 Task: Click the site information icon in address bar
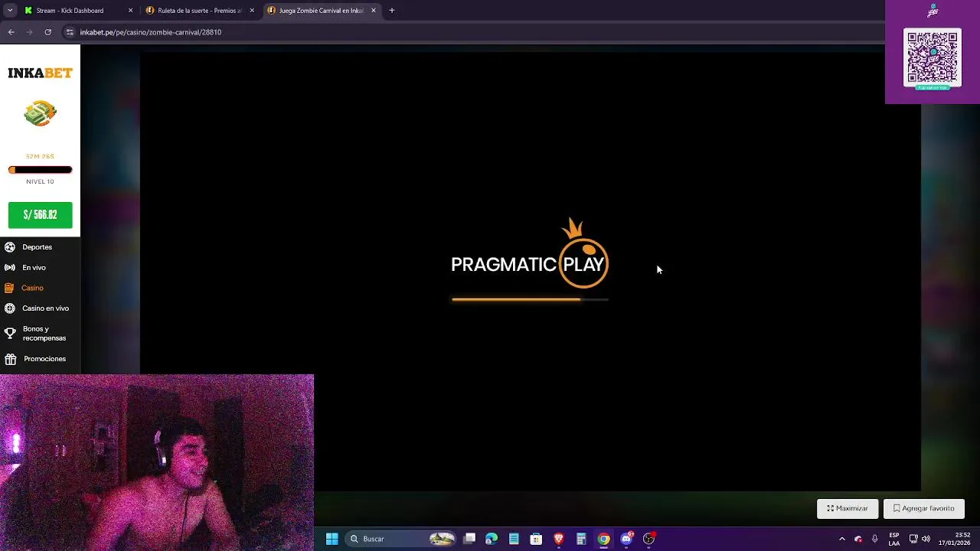click(70, 32)
